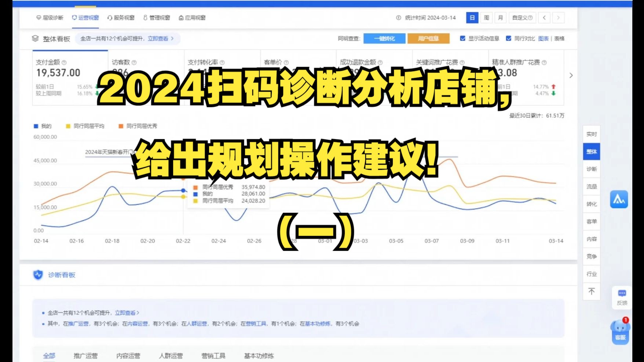Select the 营销工具 diagnosis tab
Screen dimensions: 644x362
point(213,356)
